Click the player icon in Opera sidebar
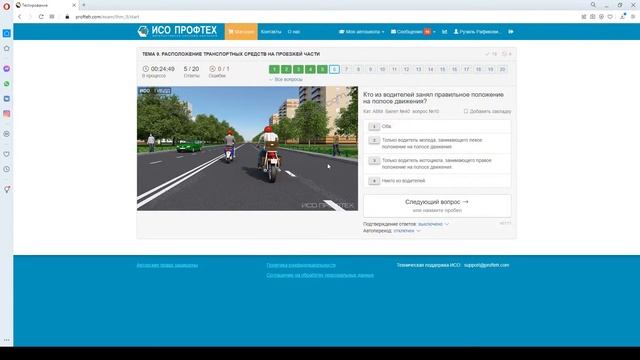This screenshot has width=640, height=360. pyautogui.click(x=7, y=134)
